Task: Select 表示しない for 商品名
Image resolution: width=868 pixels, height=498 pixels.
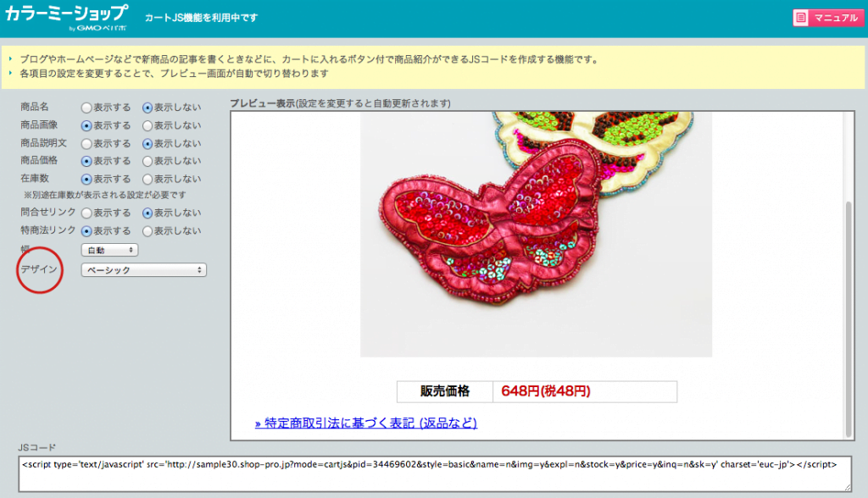Action: point(147,108)
